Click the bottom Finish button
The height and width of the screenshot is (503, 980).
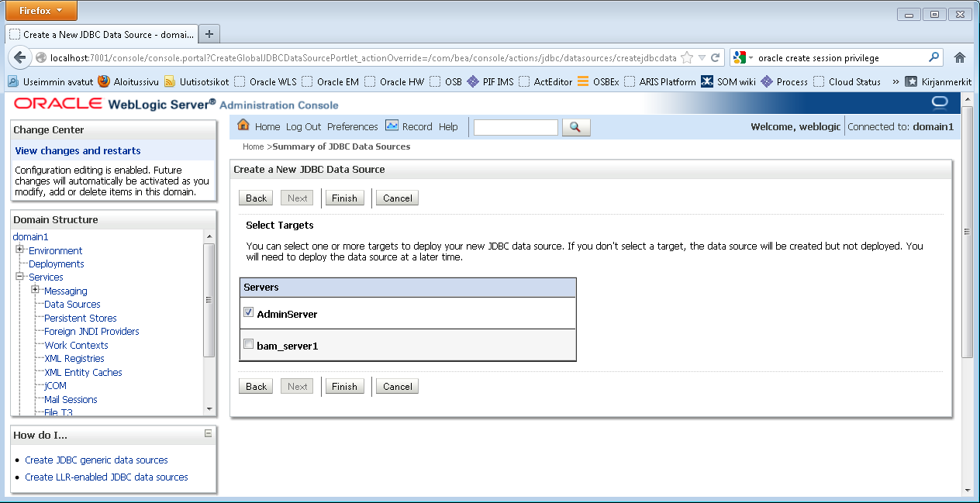(x=344, y=386)
